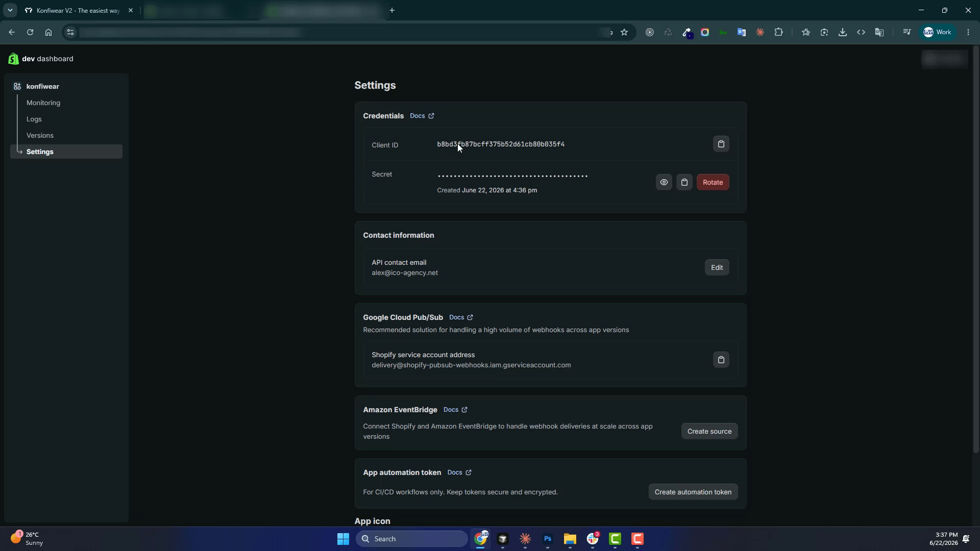Reveal the Secret with the eye icon
The width and height of the screenshot is (980, 551).
(x=664, y=182)
